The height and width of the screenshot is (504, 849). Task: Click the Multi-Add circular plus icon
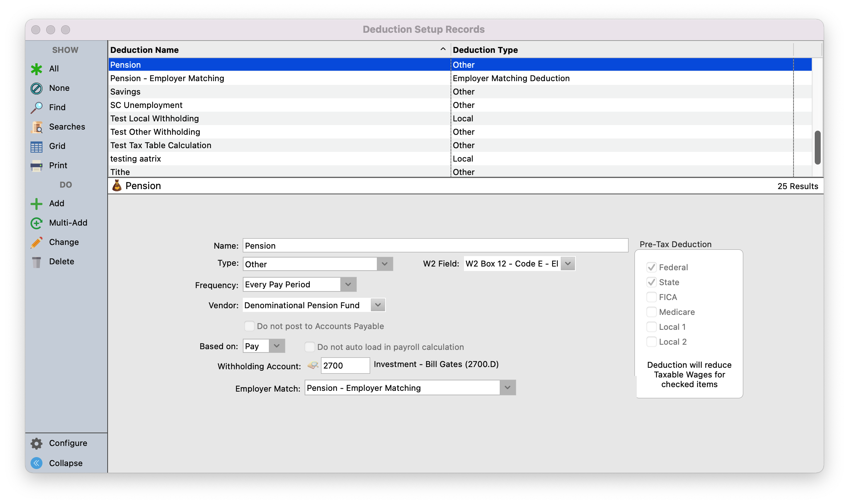36,223
